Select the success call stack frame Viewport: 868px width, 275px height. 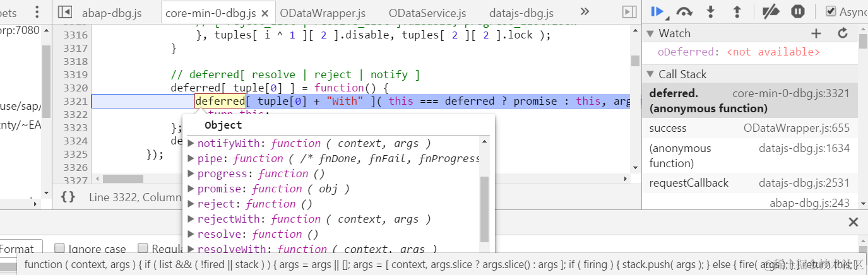coord(750,128)
